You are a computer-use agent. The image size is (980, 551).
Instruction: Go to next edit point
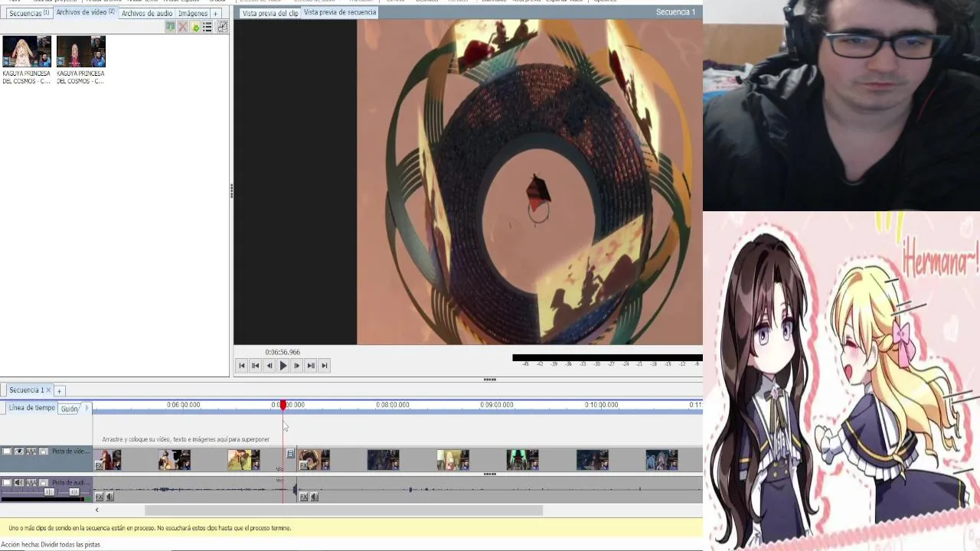click(x=311, y=366)
